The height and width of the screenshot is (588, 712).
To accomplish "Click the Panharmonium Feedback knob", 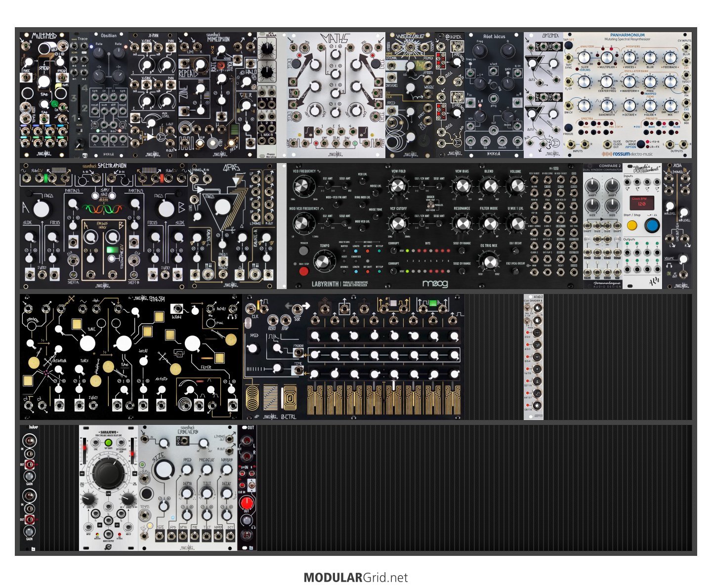I will click(x=670, y=57).
